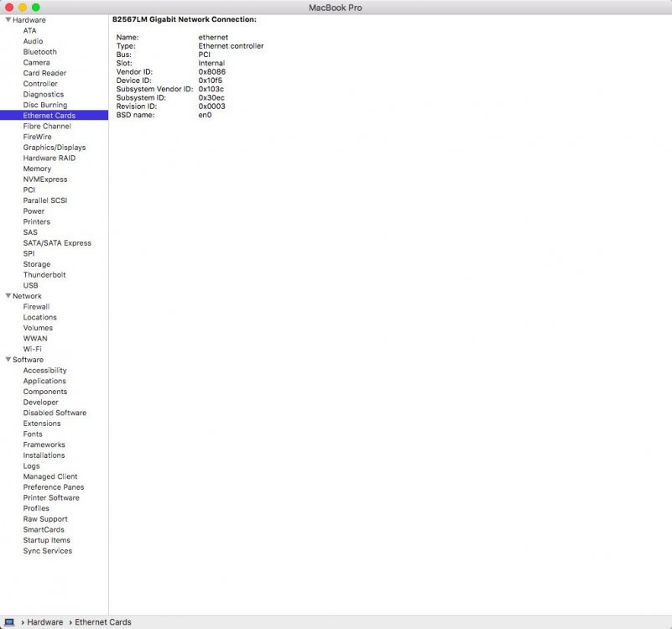Image resolution: width=672 pixels, height=629 pixels.
Task: Click the BSD name value en0
Action: [205, 115]
